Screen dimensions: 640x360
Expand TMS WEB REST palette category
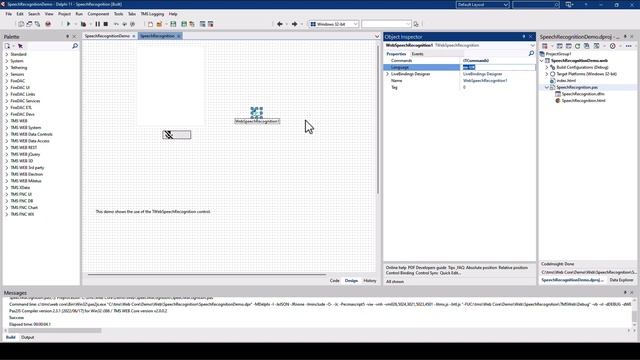click(x=7, y=147)
